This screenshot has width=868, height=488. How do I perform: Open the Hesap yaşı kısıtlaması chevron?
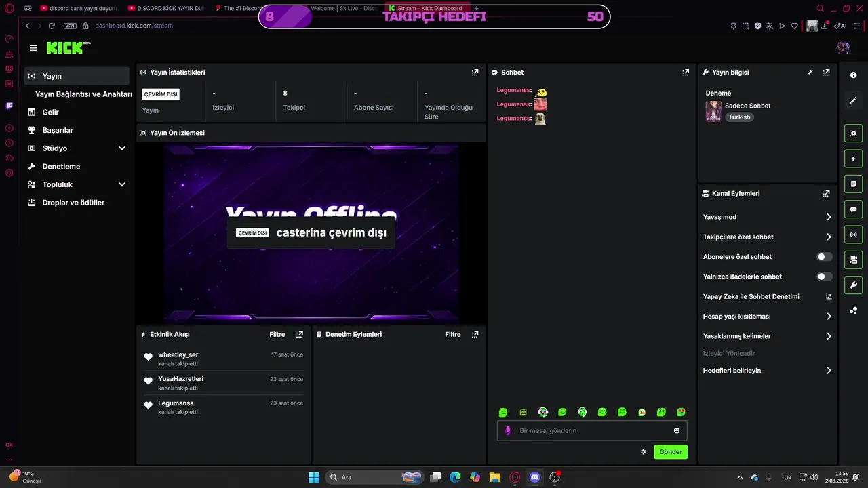tap(829, 317)
